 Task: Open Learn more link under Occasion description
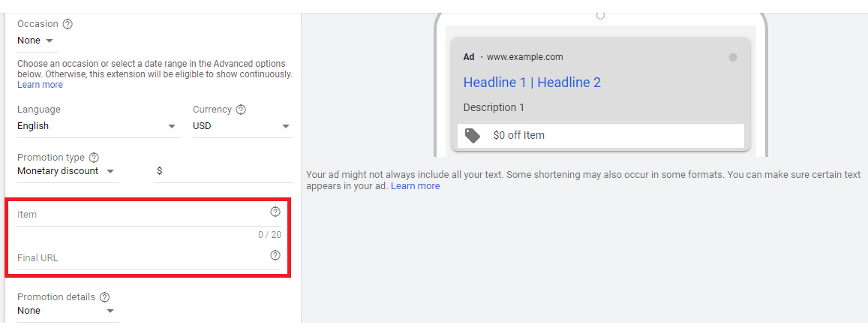(x=40, y=85)
